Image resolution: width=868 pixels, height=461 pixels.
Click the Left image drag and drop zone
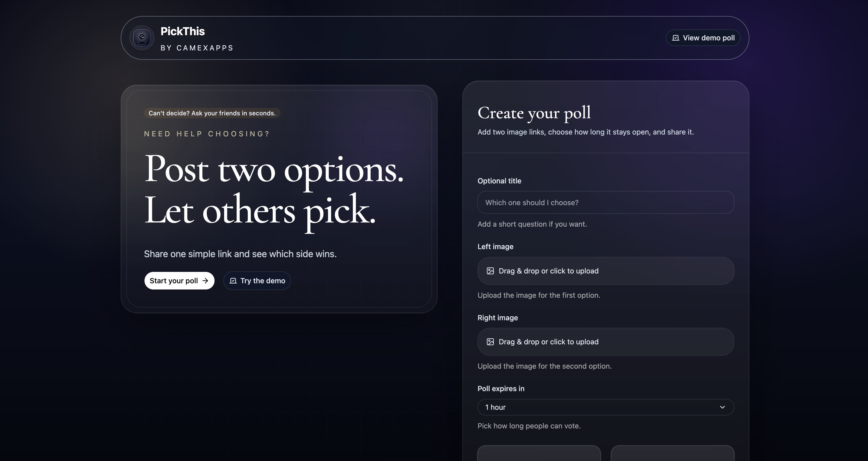[x=606, y=270]
